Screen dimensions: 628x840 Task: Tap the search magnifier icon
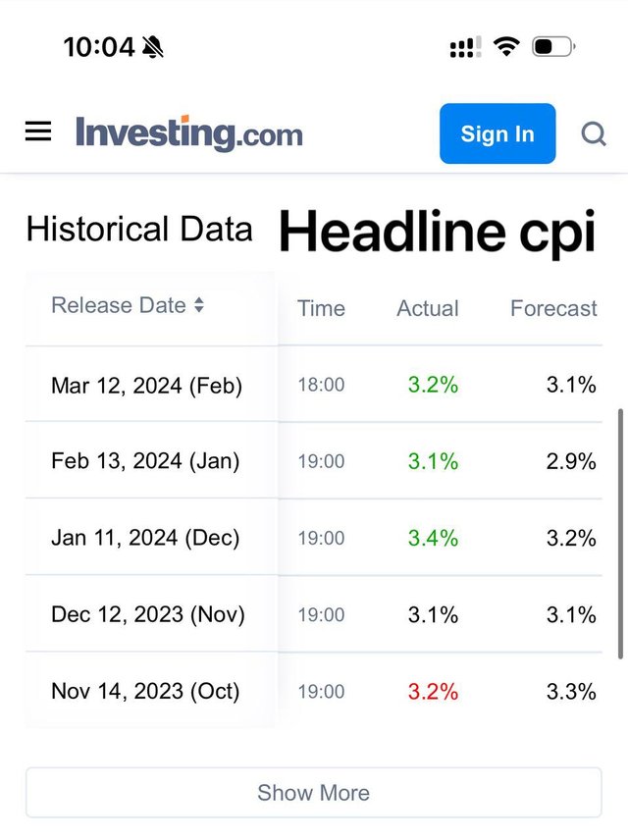[594, 133]
